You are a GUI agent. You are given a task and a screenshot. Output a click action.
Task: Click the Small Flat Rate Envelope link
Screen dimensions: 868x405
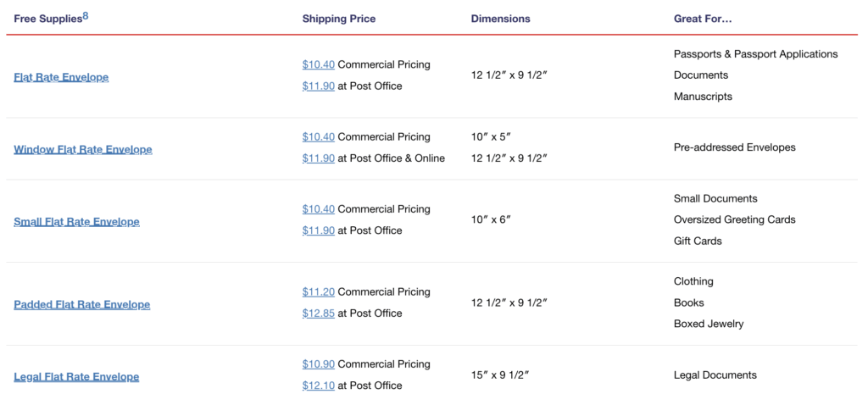click(76, 222)
